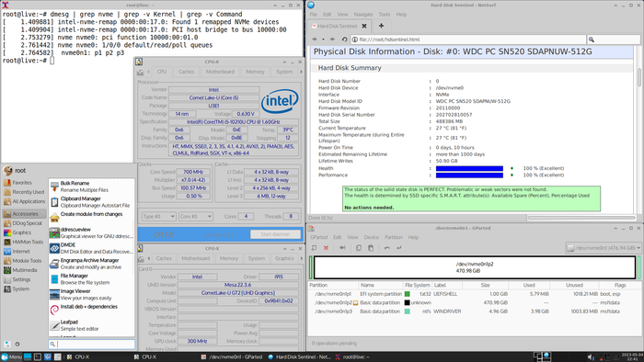Click the GParted undo last operation icon

click(x=387, y=248)
